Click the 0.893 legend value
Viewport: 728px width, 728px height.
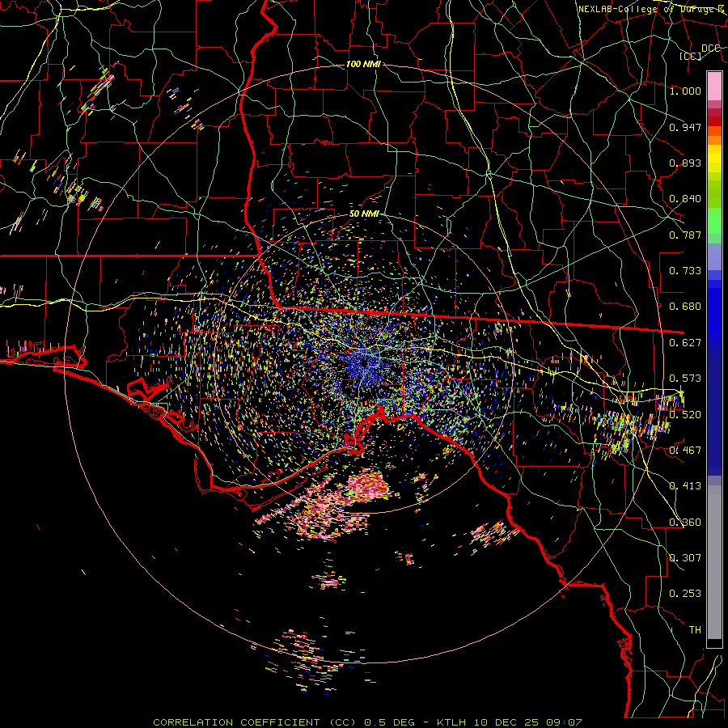(685, 163)
